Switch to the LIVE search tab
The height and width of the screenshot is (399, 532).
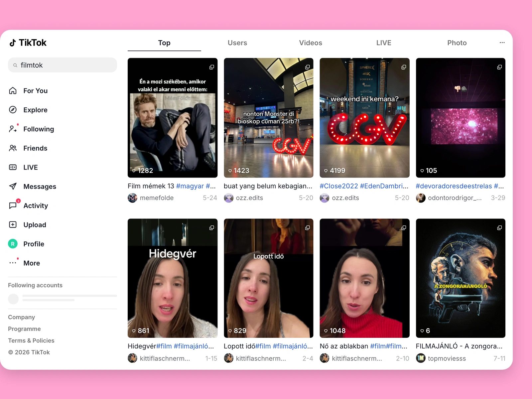click(384, 43)
